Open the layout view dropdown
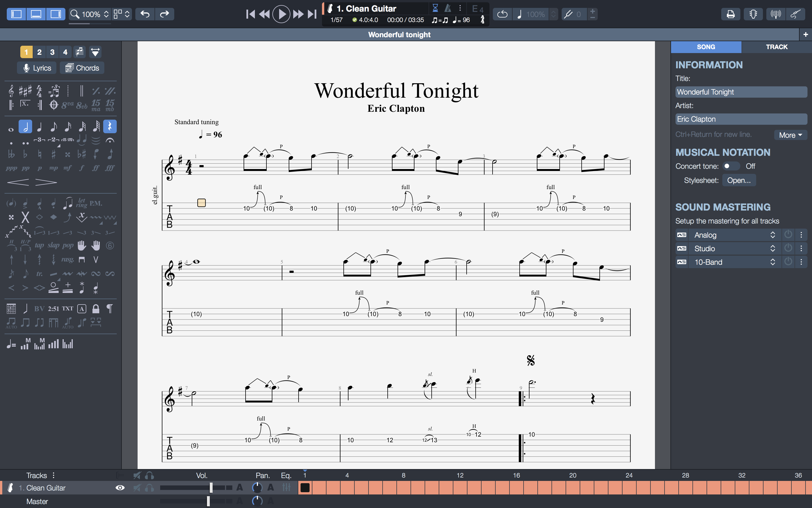 122,14
